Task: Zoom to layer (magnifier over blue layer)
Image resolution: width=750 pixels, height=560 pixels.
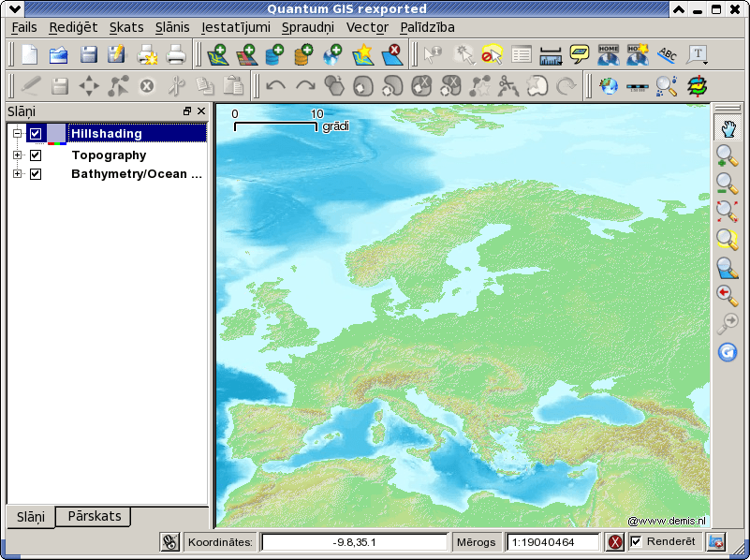Action: 727,268
